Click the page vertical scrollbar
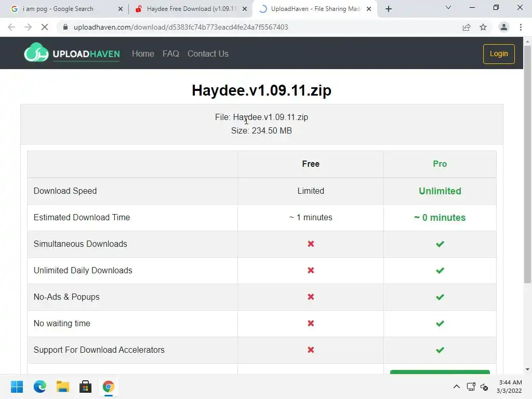The image size is (532, 399). tap(527, 164)
